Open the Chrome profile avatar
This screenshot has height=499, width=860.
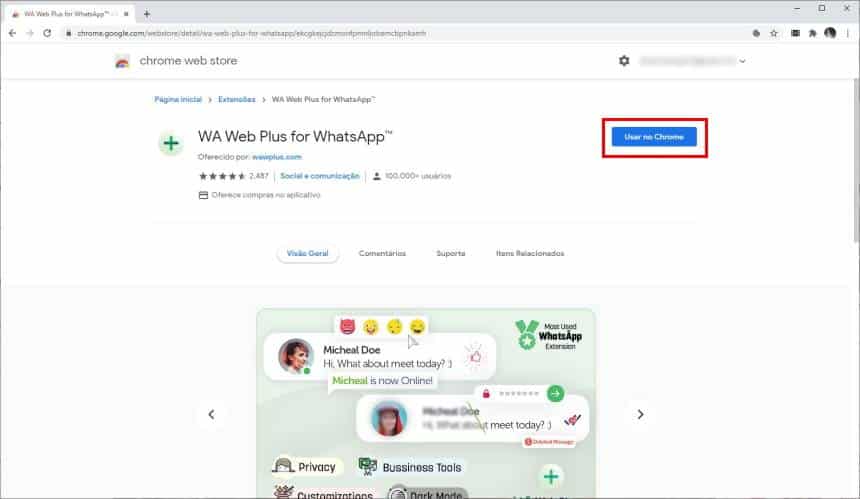tap(830, 33)
